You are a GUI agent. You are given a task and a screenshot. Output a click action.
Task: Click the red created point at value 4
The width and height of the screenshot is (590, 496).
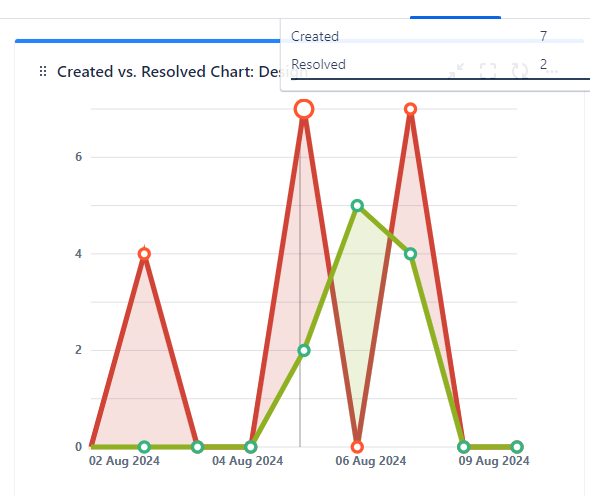(144, 254)
